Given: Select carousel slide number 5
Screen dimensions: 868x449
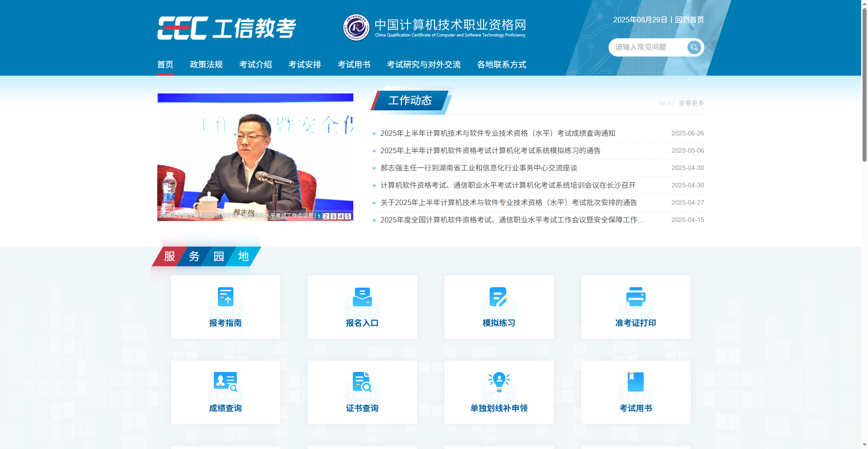Looking at the screenshot, I should (x=348, y=217).
